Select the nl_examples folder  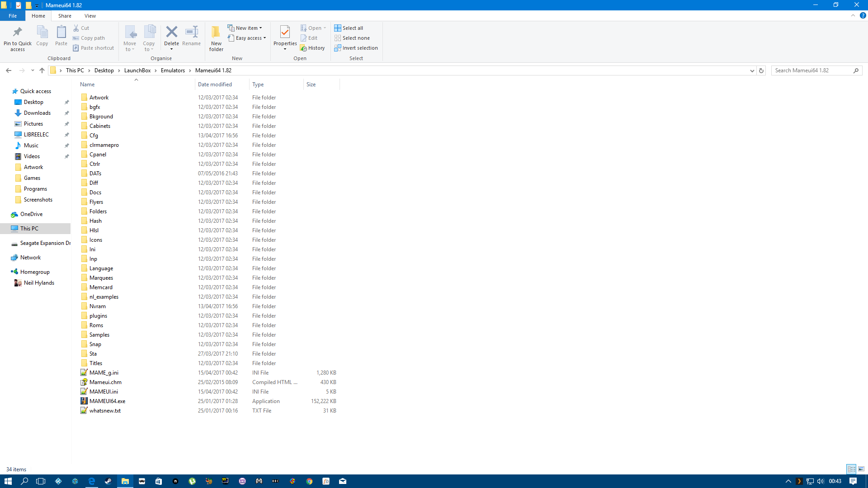point(104,297)
